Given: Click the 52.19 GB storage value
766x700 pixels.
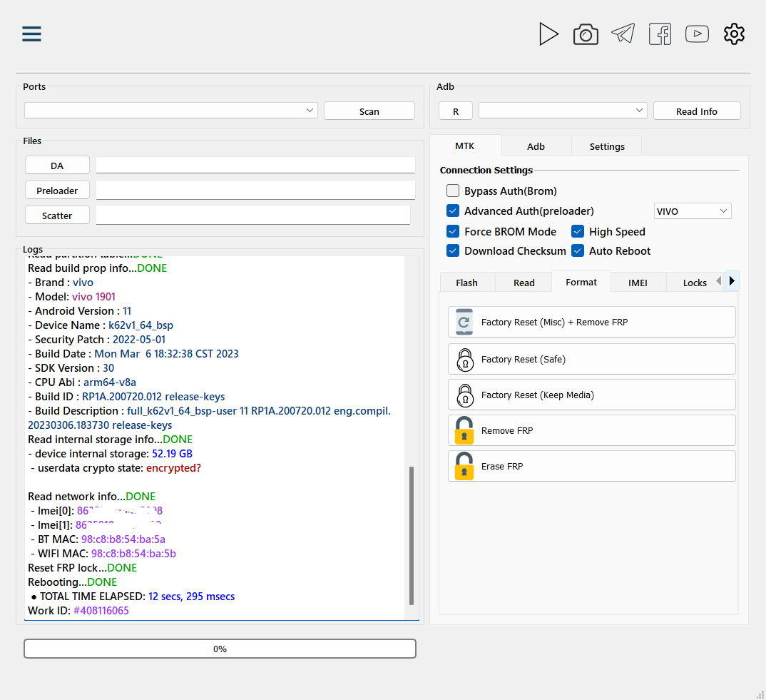Looking at the screenshot, I should [172, 453].
